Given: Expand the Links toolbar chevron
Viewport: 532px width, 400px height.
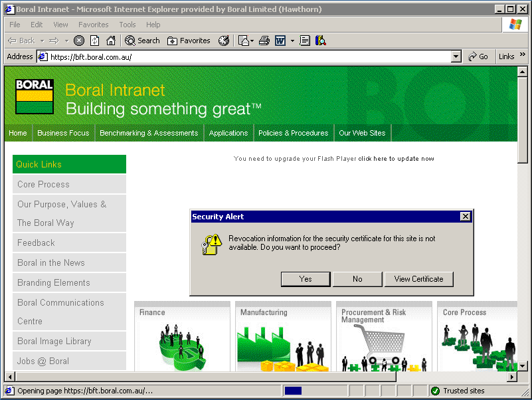Looking at the screenshot, I should point(523,56).
